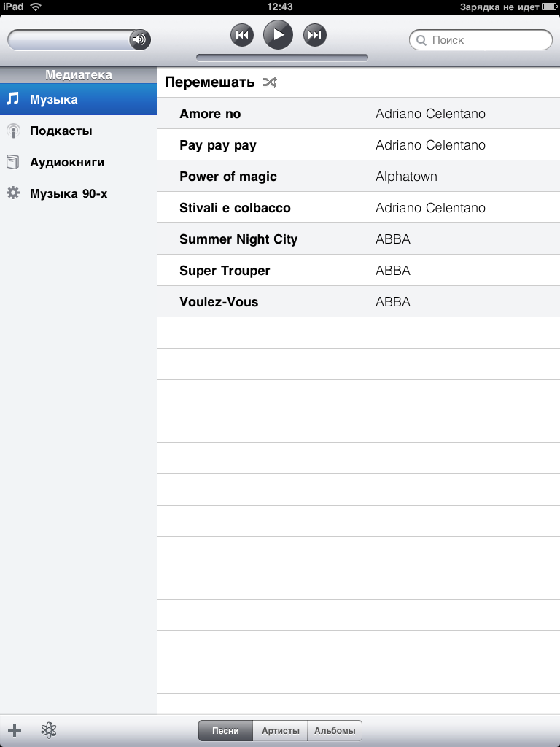Click the track progress bar
Screen dimensions: 560x747
pyautogui.click(x=282, y=58)
